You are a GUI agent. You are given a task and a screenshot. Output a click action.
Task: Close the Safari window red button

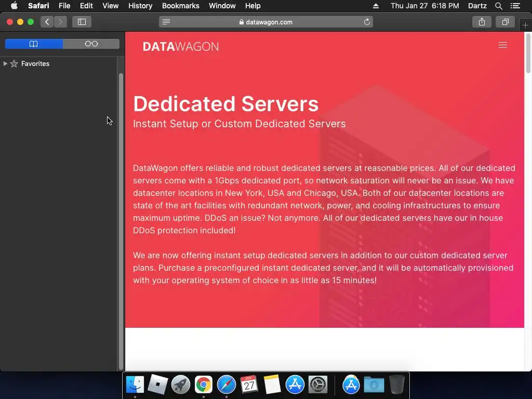pos(10,22)
